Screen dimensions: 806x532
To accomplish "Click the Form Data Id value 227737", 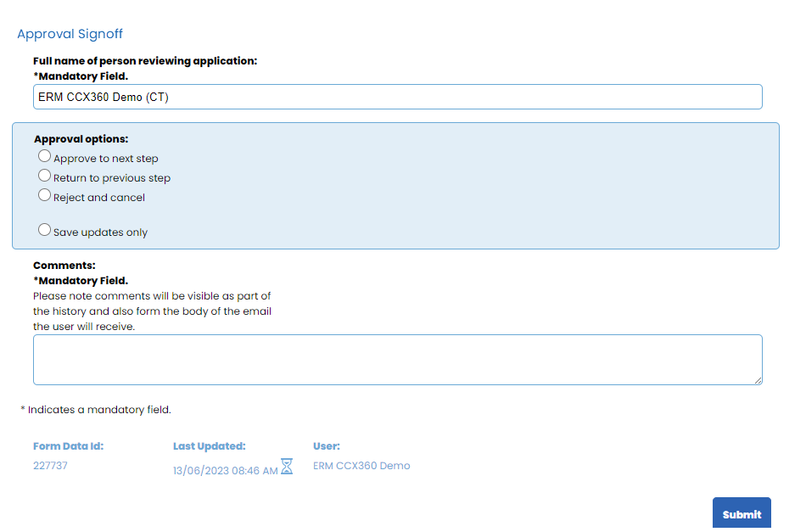I will tap(50, 466).
